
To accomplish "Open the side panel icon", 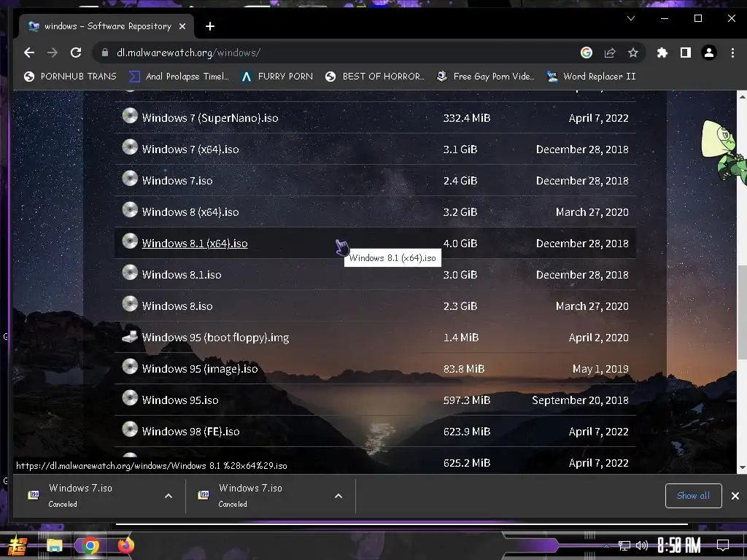I will 686,52.
